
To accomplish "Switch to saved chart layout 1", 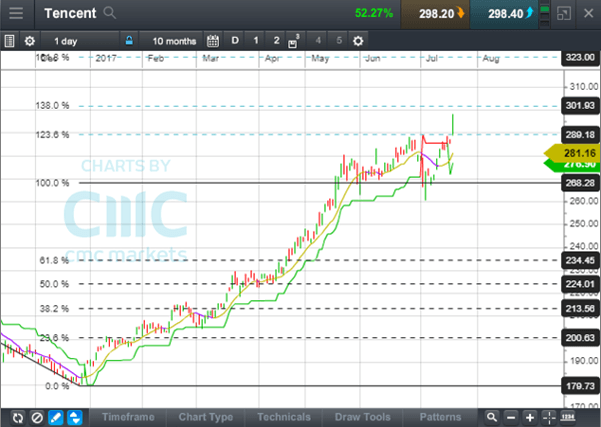I will point(256,41).
